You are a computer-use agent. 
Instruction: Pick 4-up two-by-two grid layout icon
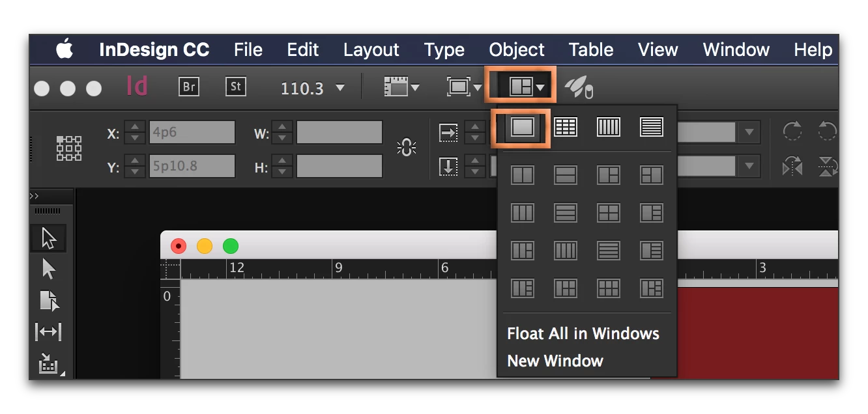point(608,213)
